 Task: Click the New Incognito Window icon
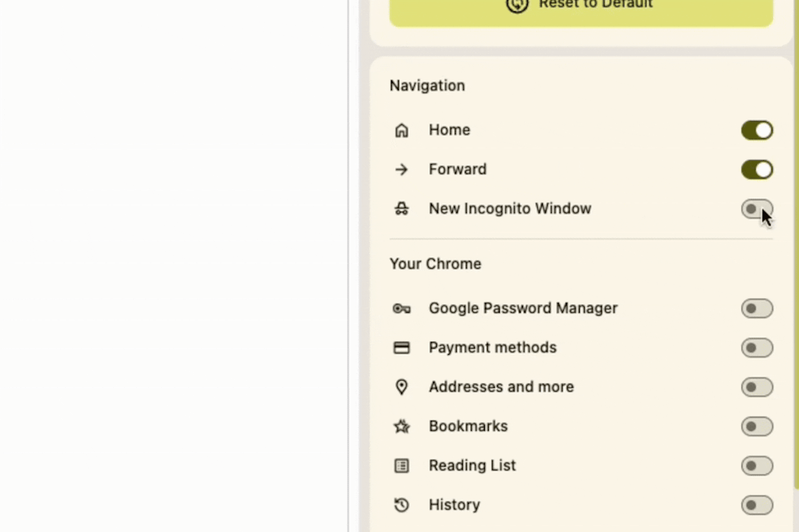[x=402, y=209]
